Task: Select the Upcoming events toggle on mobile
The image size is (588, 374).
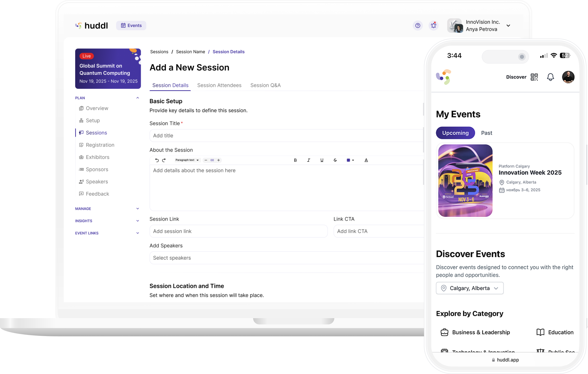Action: coord(455,133)
